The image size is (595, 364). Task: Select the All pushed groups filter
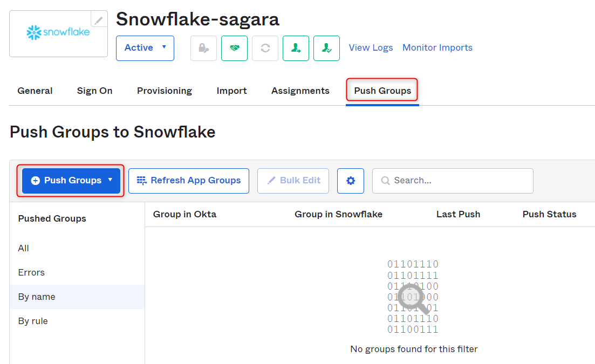(x=77, y=249)
